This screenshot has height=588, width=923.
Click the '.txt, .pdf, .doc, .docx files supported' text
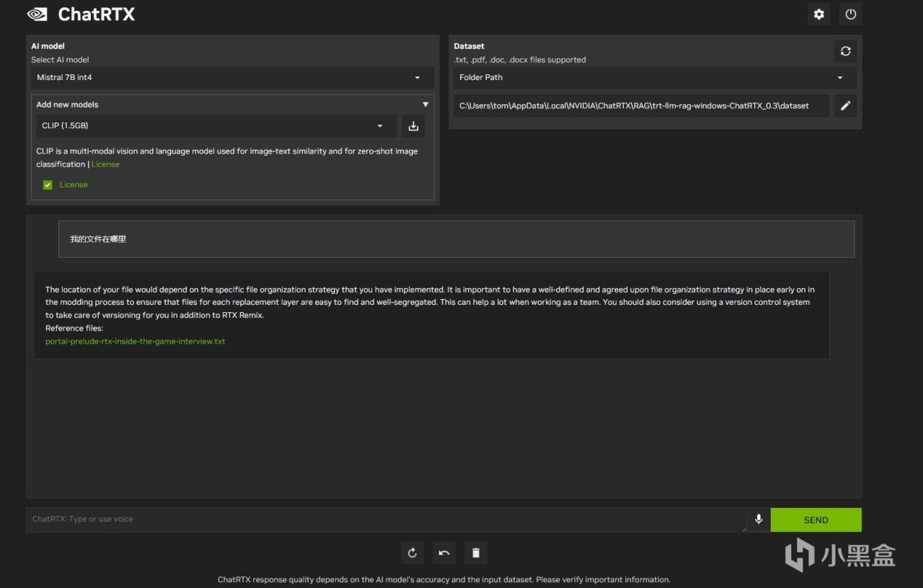[x=520, y=60]
